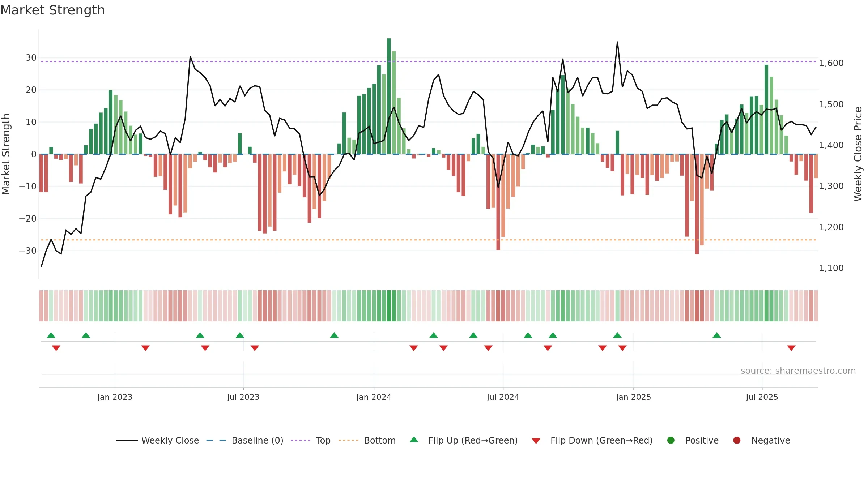This screenshot has height=488, width=868.
Task: Click the green Positive dot in legend
Action: 671,440
